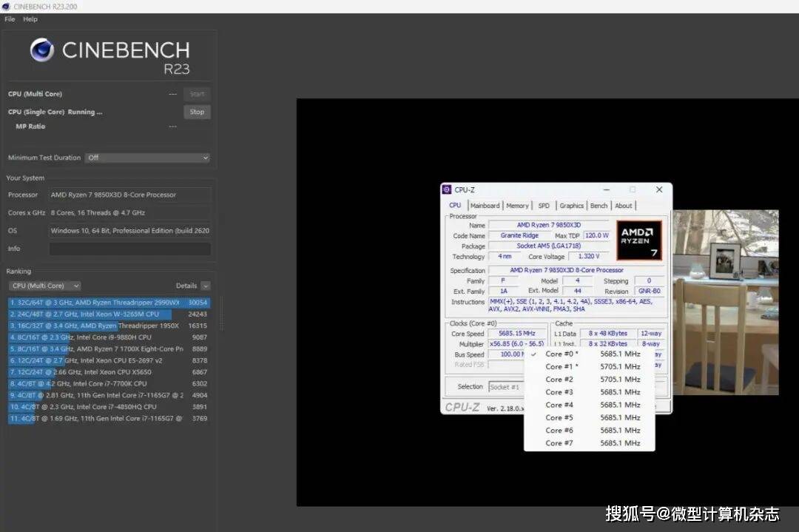Expand the ranking Details arrow
Viewport: 799px width, 532px height.
205,286
